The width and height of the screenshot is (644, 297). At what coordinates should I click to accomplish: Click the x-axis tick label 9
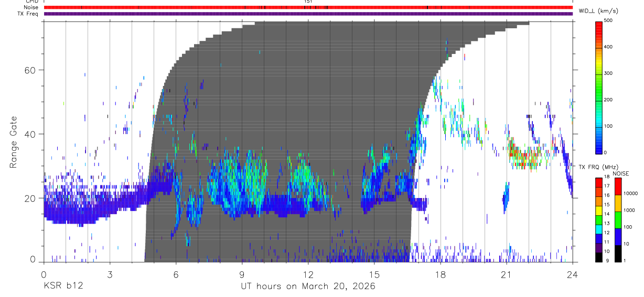(242, 274)
